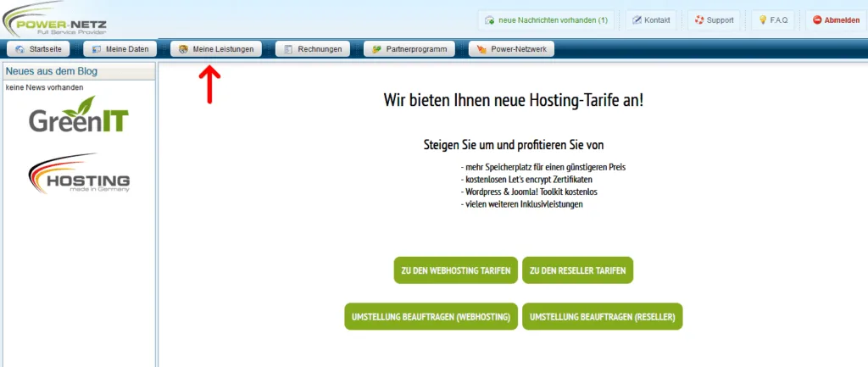Screen dimensions: 868x367
Task: Click the new messages envelope icon
Action: [489, 20]
